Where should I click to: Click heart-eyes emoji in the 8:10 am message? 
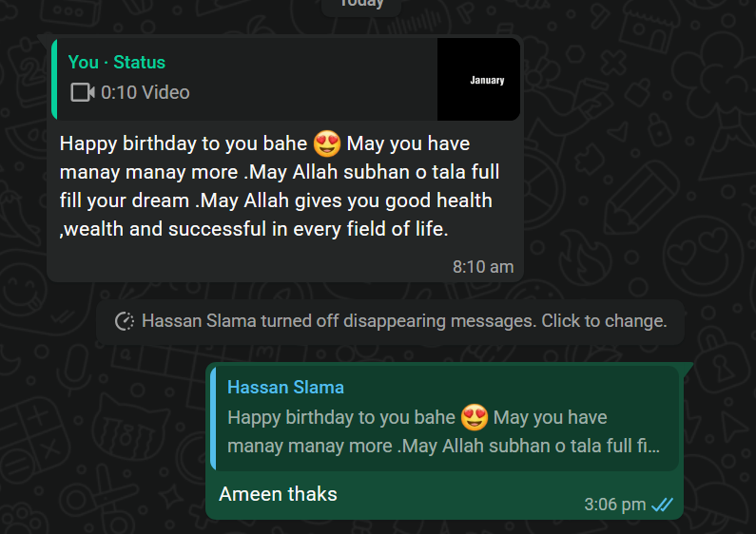pyautogui.click(x=327, y=144)
